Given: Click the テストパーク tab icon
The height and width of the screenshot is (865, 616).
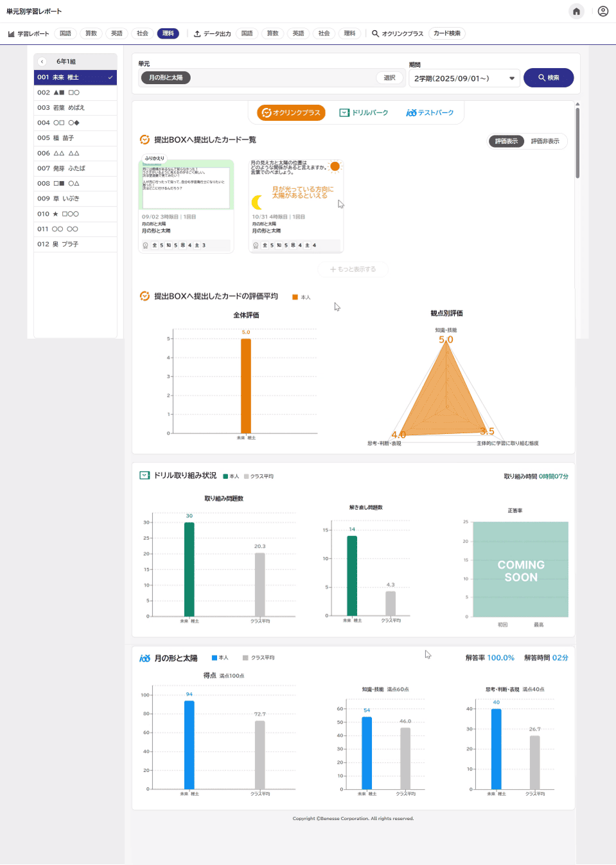Looking at the screenshot, I should [x=411, y=113].
